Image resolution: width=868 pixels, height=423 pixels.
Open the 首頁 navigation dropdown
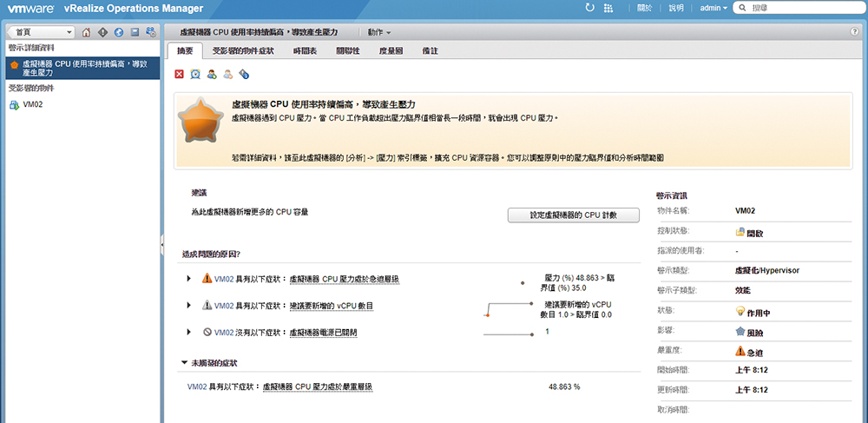[x=43, y=32]
